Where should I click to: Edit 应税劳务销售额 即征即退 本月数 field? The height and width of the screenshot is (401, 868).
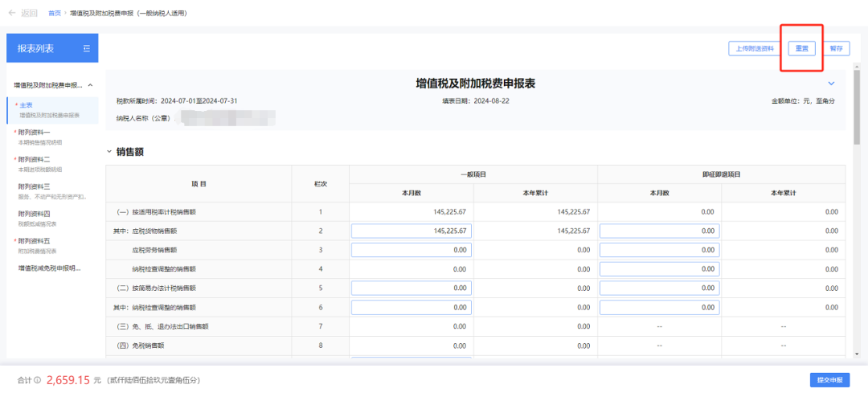(x=659, y=251)
